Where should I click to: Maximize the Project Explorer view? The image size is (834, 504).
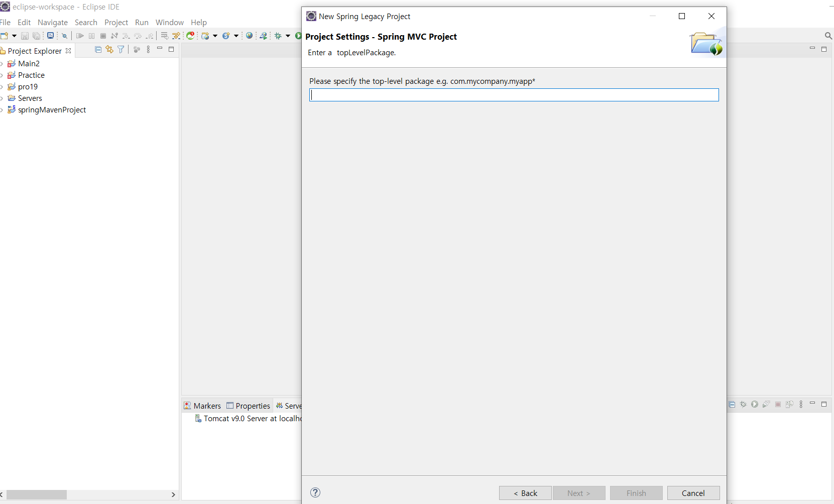tap(171, 49)
